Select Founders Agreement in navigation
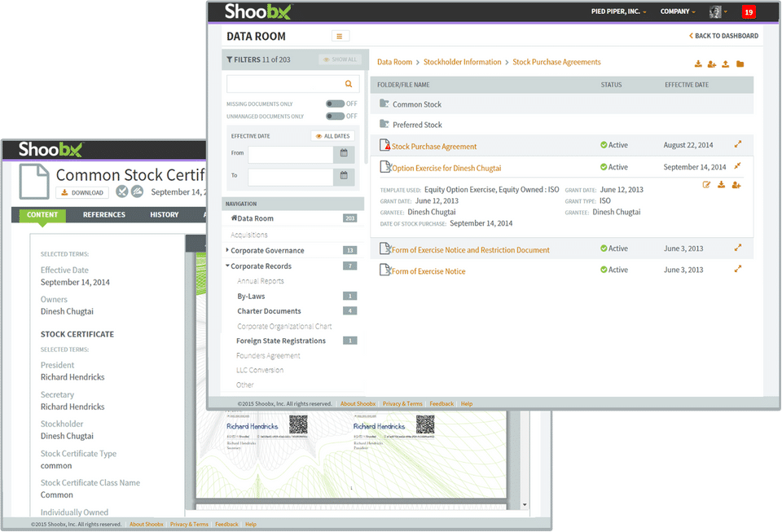The width and height of the screenshot is (782, 532). [x=268, y=356]
